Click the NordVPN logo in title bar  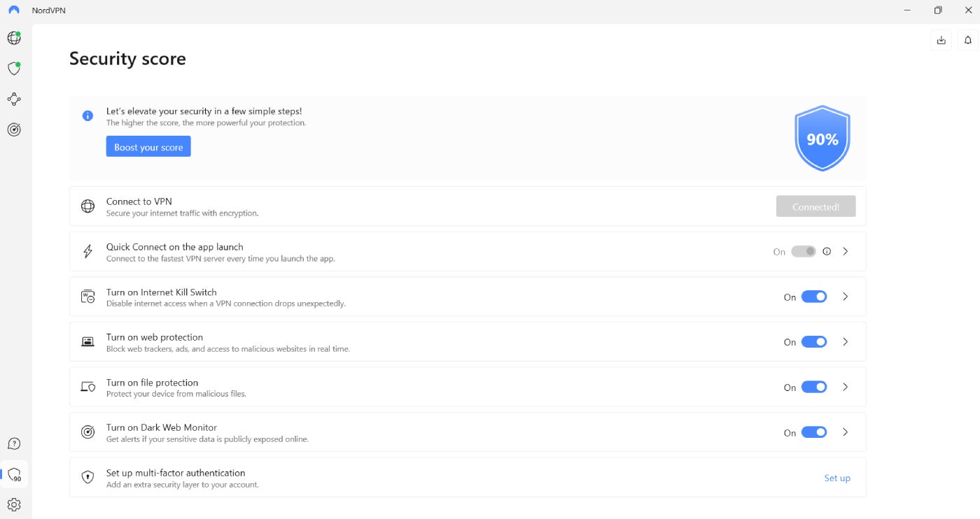[x=14, y=10]
